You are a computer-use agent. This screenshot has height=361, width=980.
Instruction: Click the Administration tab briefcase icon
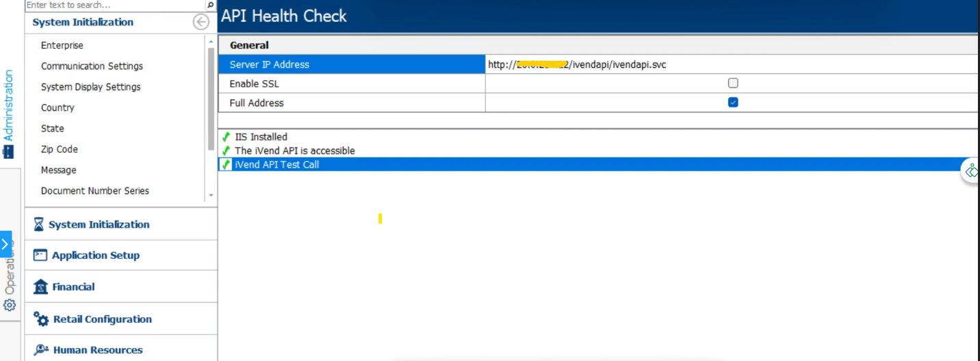(8, 151)
